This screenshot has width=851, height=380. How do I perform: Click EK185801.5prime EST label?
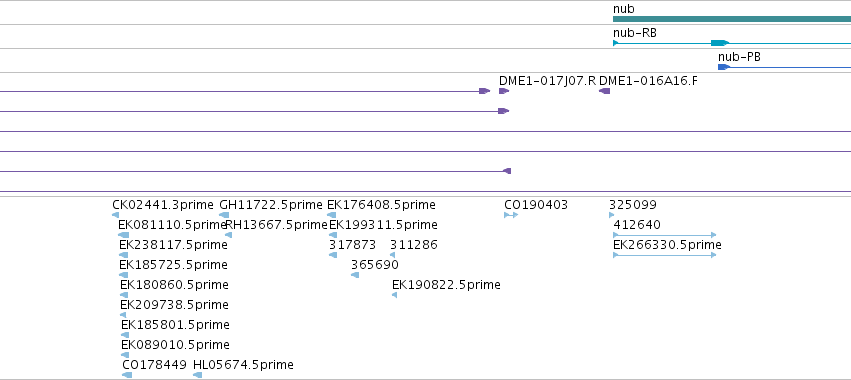175,325
